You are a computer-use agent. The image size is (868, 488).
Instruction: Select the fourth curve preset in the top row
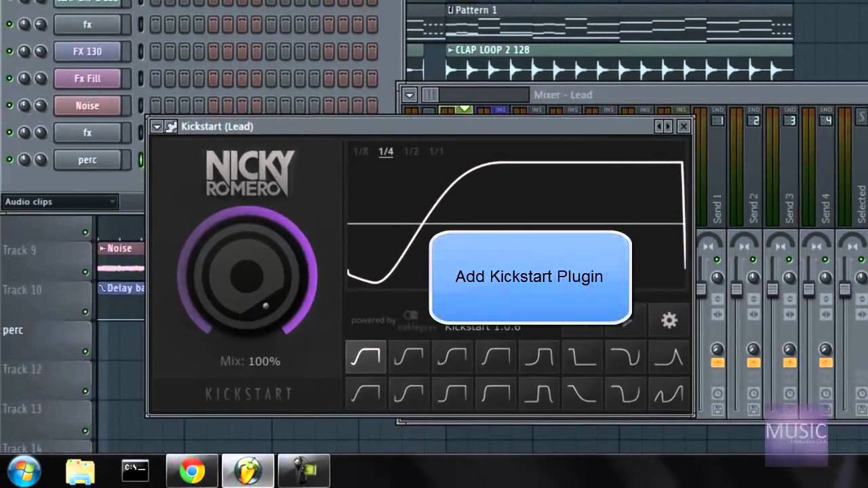[496, 357]
